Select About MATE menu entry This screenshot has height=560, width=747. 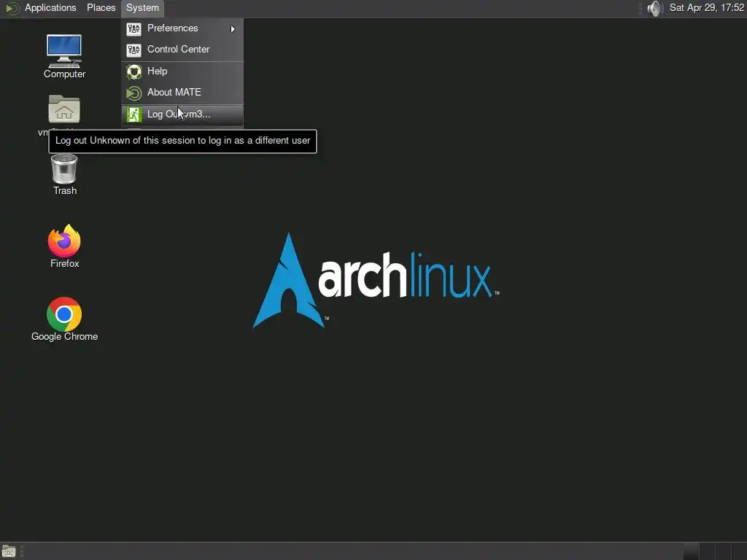click(x=182, y=93)
